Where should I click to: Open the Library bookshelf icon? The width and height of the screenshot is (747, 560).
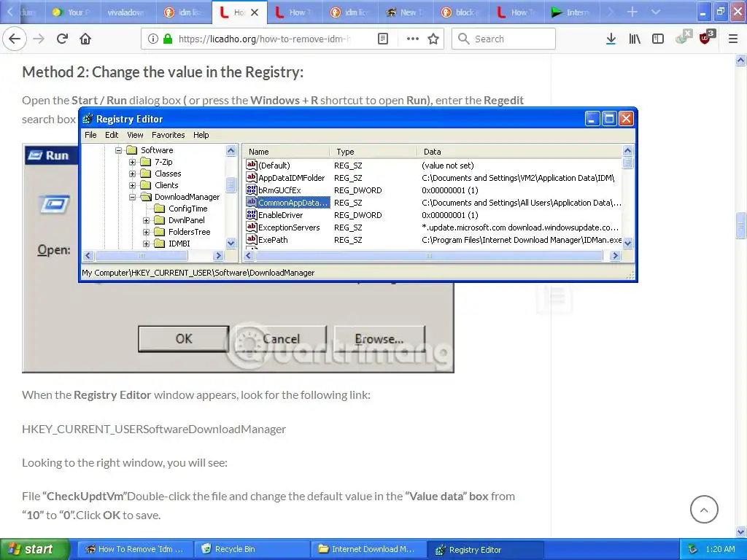coord(635,39)
